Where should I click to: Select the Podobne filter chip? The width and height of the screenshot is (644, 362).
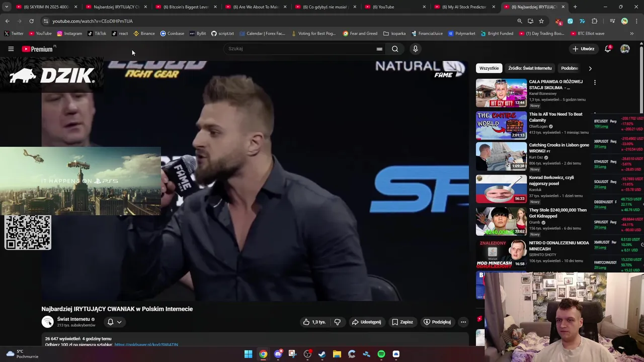click(570, 68)
